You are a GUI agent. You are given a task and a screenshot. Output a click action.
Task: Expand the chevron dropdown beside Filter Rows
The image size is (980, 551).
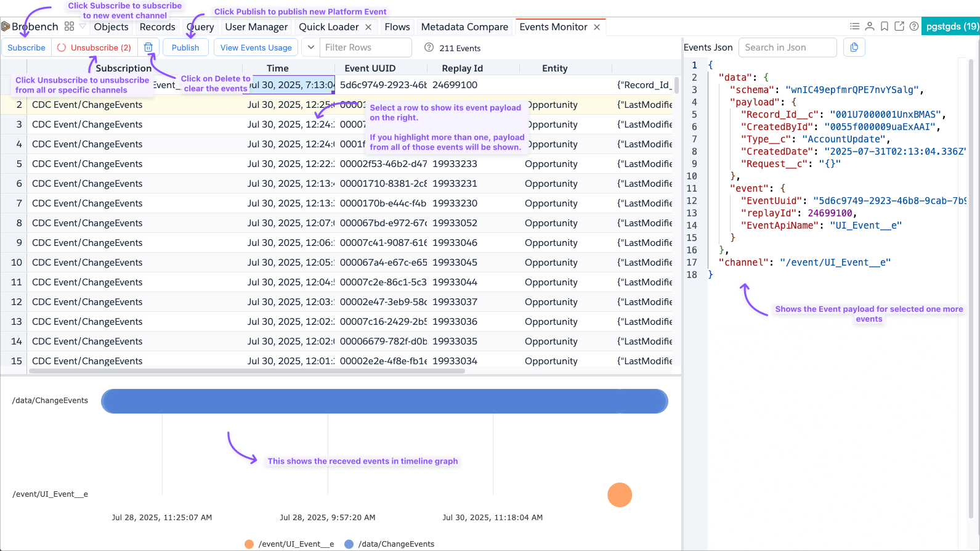tap(310, 47)
